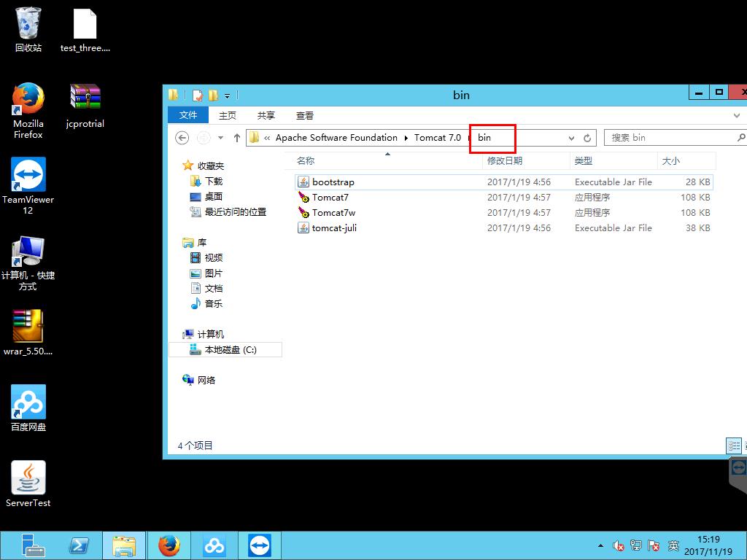Open the test_three file on the desktop

click(x=85, y=29)
